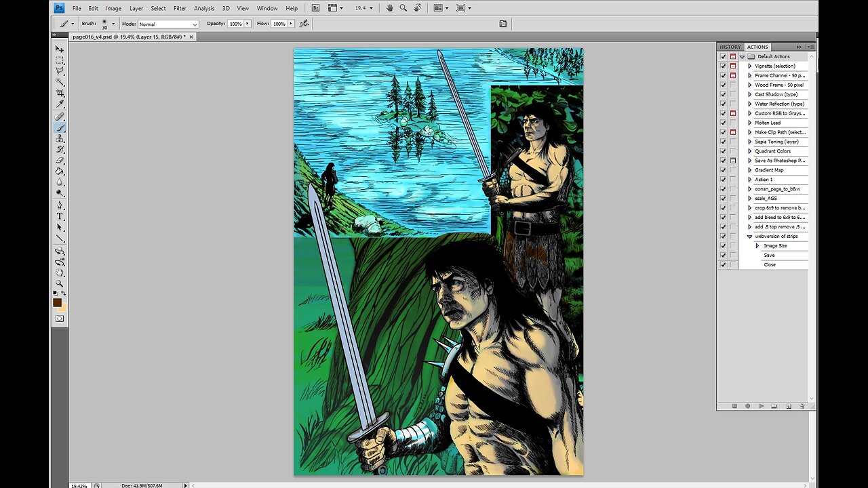868x488 pixels.
Task: Select the Rectangular Marquee tool
Action: (60, 60)
